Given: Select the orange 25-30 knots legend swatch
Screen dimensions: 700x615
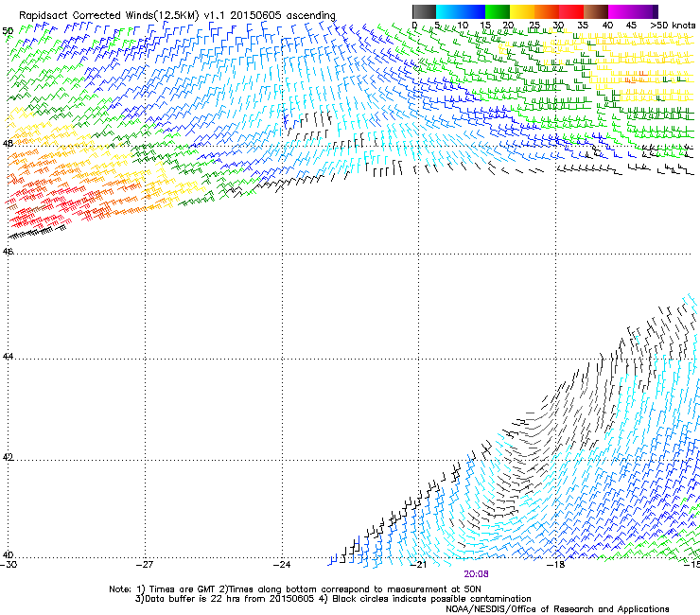Looking at the screenshot, I should pyautogui.click(x=547, y=11).
